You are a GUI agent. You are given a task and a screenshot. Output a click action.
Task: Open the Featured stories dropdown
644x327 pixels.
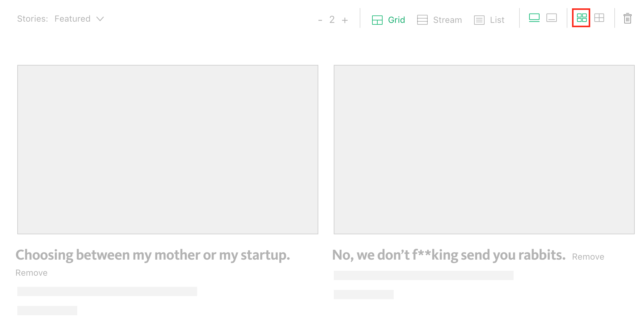pyautogui.click(x=79, y=19)
